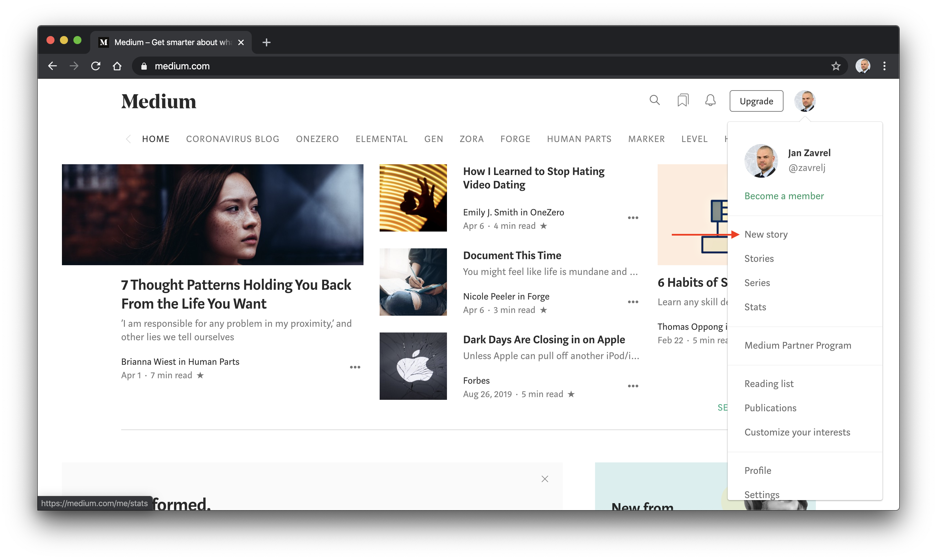Screen dimensions: 937x560
Task: Choose New story from the menu
Action: tap(766, 234)
